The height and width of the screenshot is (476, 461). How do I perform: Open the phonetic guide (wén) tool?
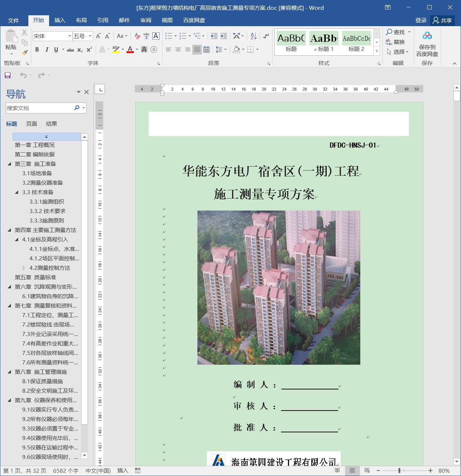click(146, 36)
